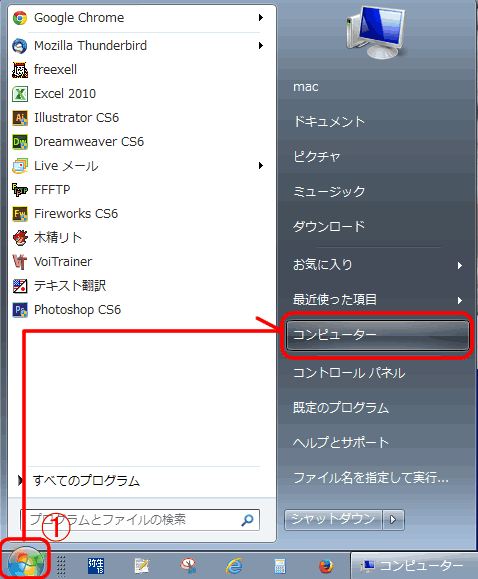Image resolution: width=478 pixels, height=579 pixels.
Task: Launch Internet Explorer from the taskbar
Action: (x=234, y=566)
